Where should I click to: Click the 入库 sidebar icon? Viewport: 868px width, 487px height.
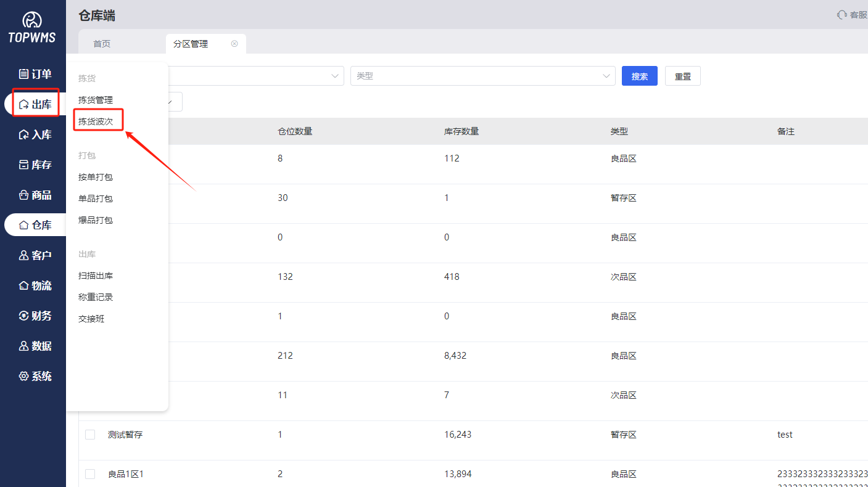click(x=23, y=134)
